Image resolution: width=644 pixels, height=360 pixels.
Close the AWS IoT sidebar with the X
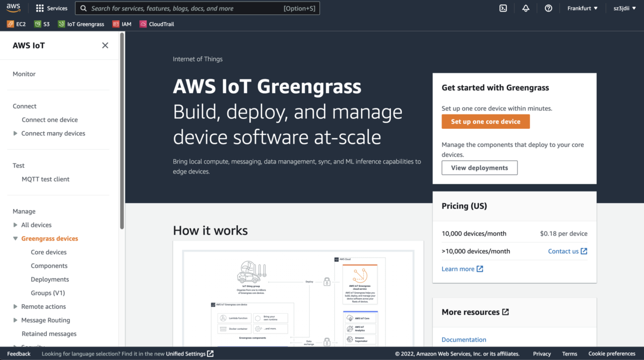[x=105, y=45]
